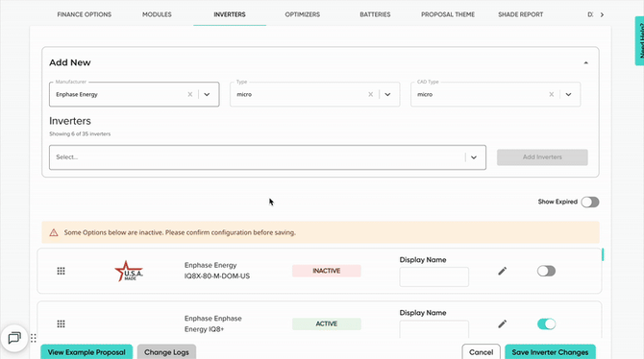Open the chat bubble widget
Viewport: 644px width, 359px height.
click(14, 338)
